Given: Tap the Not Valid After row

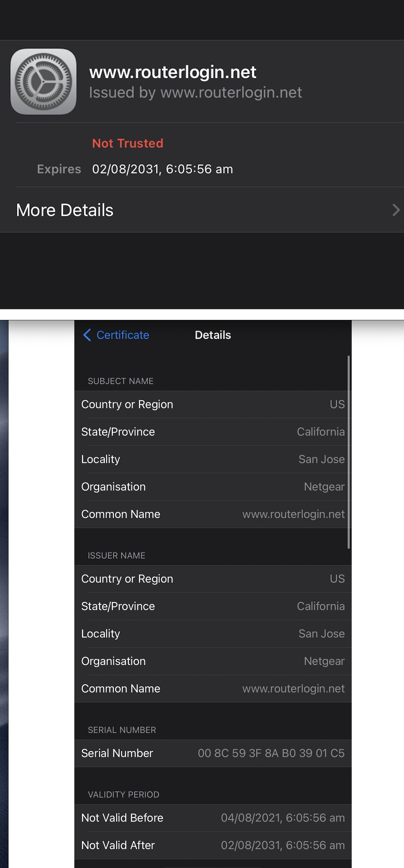Looking at the screenshot, I should 213,845.
